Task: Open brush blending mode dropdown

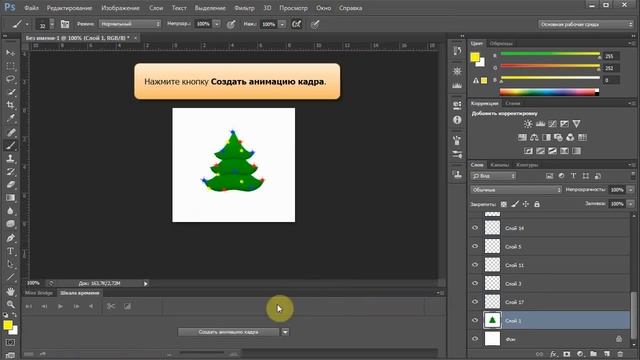Action: click(130, 24)
